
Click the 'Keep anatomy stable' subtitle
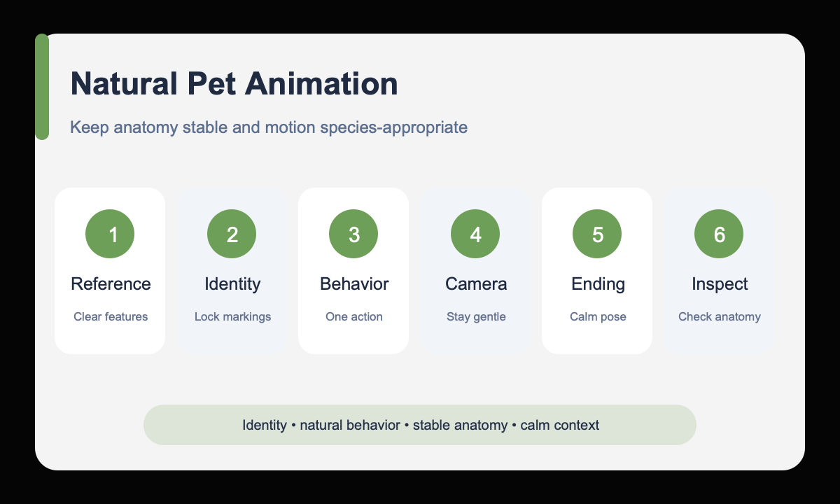click(269, 127)
